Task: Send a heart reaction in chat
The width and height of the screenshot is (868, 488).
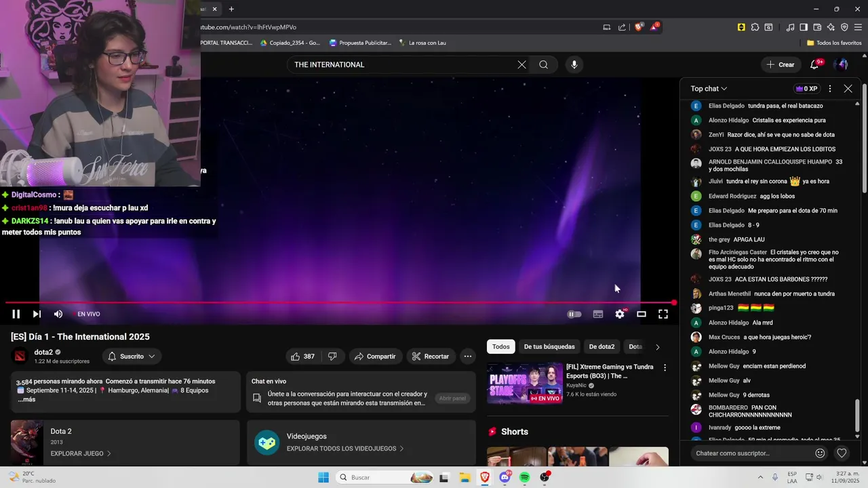Action: click(x=842, y=453)
